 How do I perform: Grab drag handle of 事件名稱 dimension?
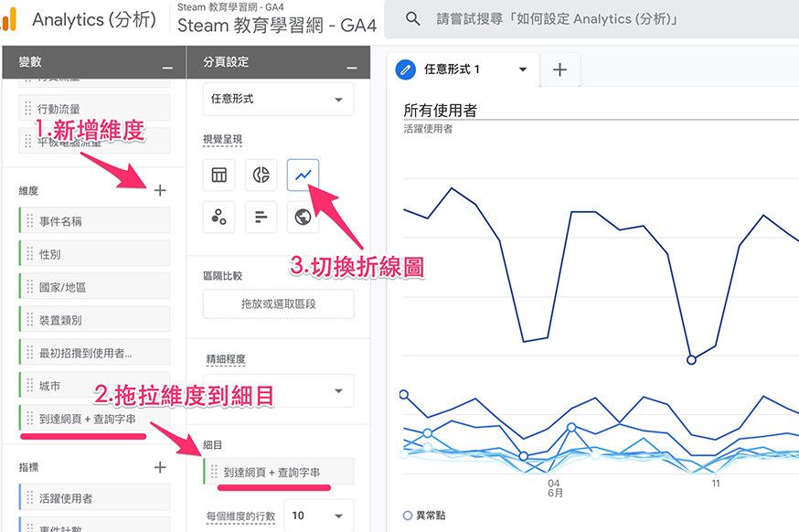(x=29, y=221)
